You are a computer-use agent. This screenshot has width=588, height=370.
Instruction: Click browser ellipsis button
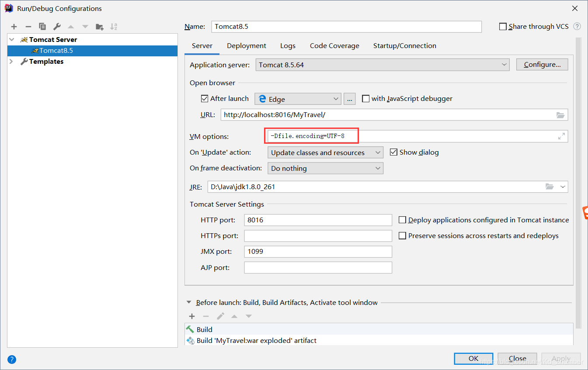350,99
